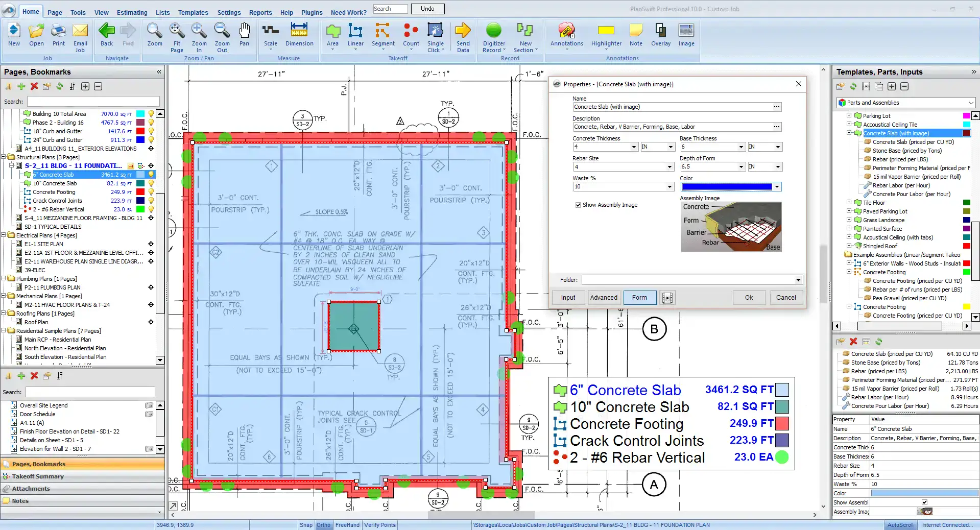The width and height of the screenshot is (980, 530).
Task: Click the Fit Page icon
Action: 177,37
